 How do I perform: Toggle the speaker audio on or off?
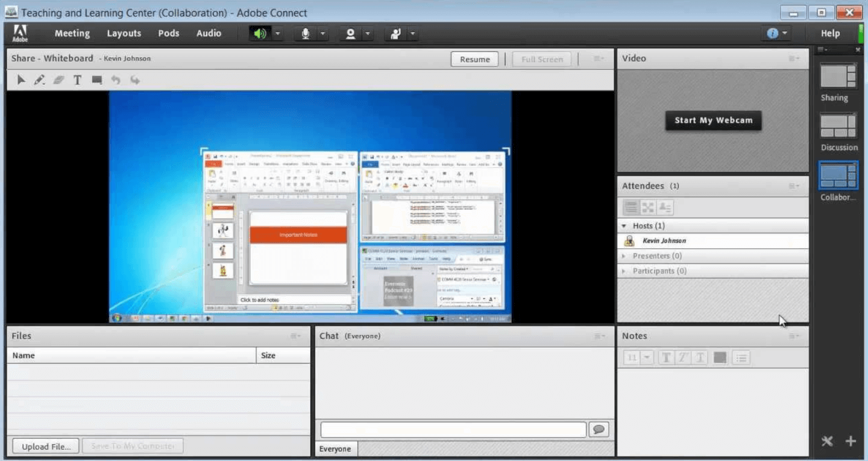[x=260, y=34]
